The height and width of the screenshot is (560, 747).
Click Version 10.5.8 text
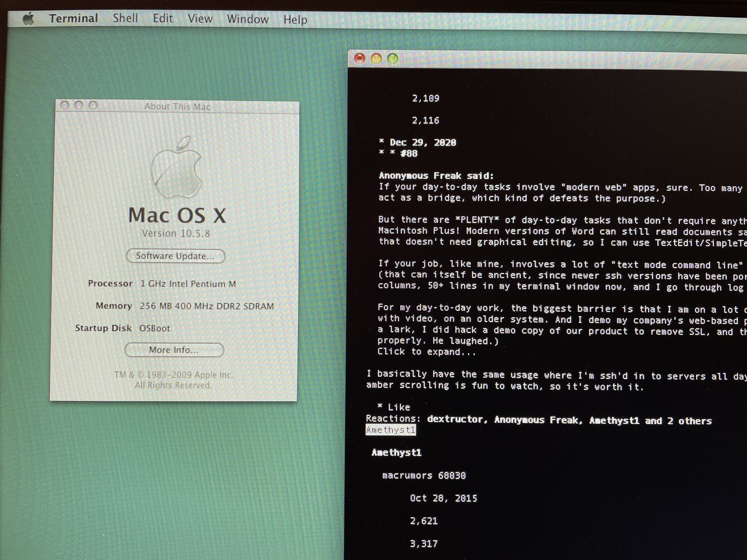(x=176, y=234)
